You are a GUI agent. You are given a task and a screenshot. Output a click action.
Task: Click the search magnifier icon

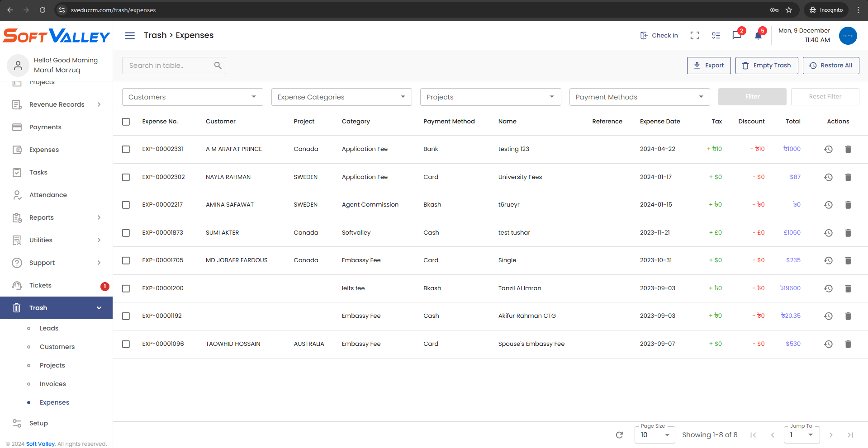coord(218,66)
